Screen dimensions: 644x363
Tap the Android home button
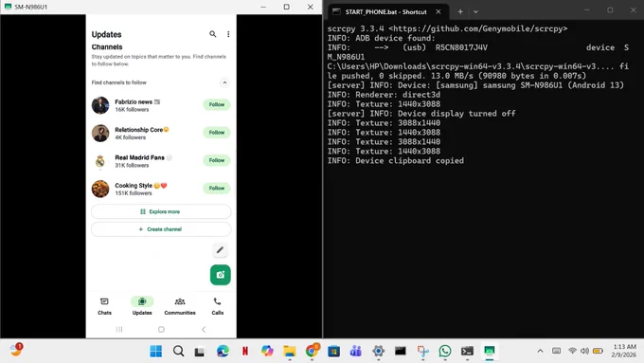(161, 329)
